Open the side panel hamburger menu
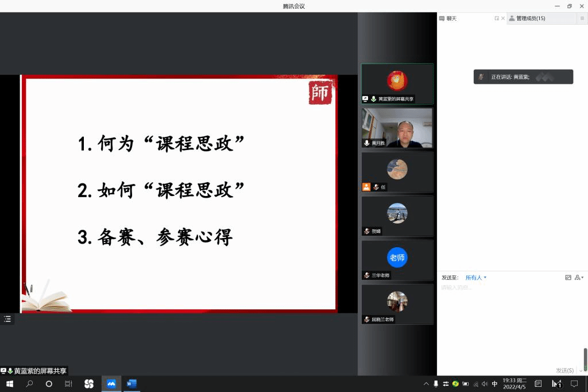Viewport: 588px width, 392px height. coord(582,18)
